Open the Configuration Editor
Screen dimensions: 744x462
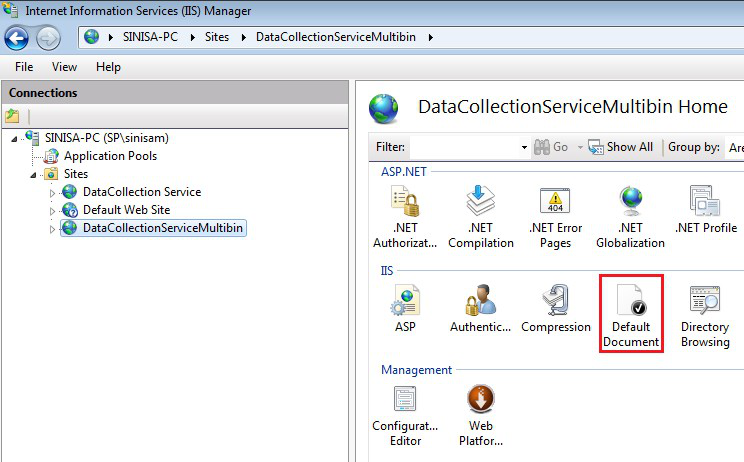(x=405, y=416)
